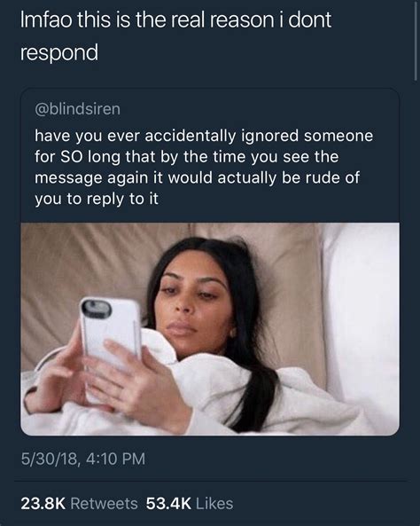Click the beige headboard in the photo

coord(100,269)
